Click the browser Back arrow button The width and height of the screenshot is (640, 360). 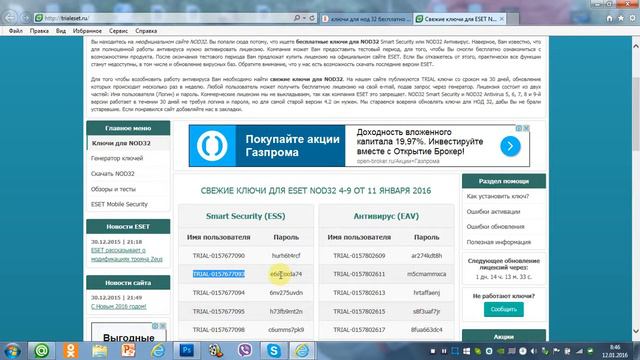(x=10, y=18)
